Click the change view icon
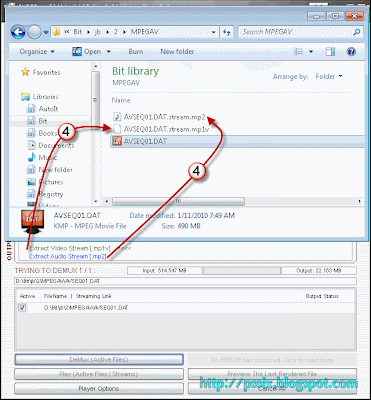Image resolution: width=371 pixels, height=400 pixels. 299,52
